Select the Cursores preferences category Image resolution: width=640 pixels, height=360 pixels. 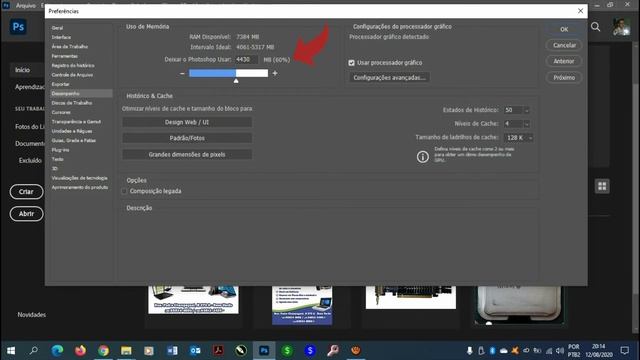coord(61,112)
